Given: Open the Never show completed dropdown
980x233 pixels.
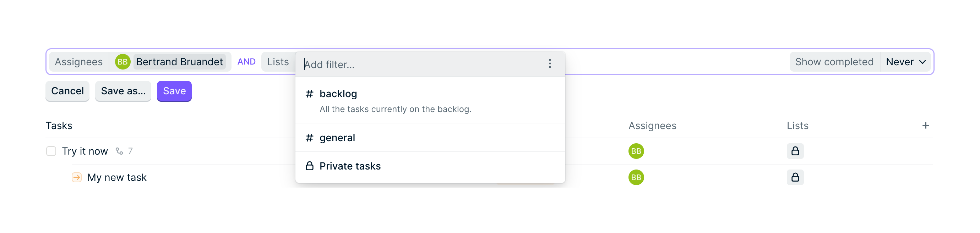Looking at the screenshot, I should 905,62.
